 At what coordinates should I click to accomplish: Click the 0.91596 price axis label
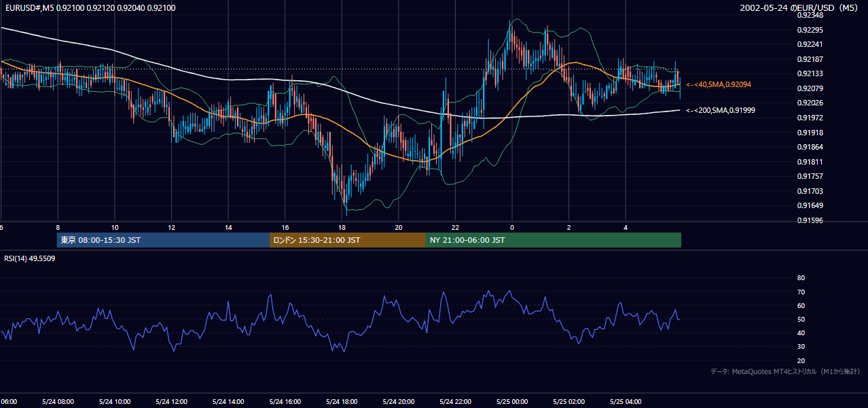[x=811, y=220]
